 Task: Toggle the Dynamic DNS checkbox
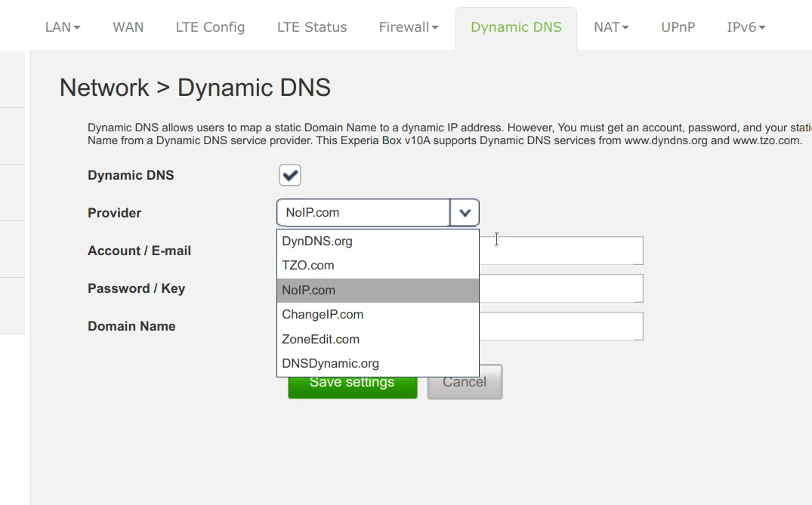(x=290, y=175)
